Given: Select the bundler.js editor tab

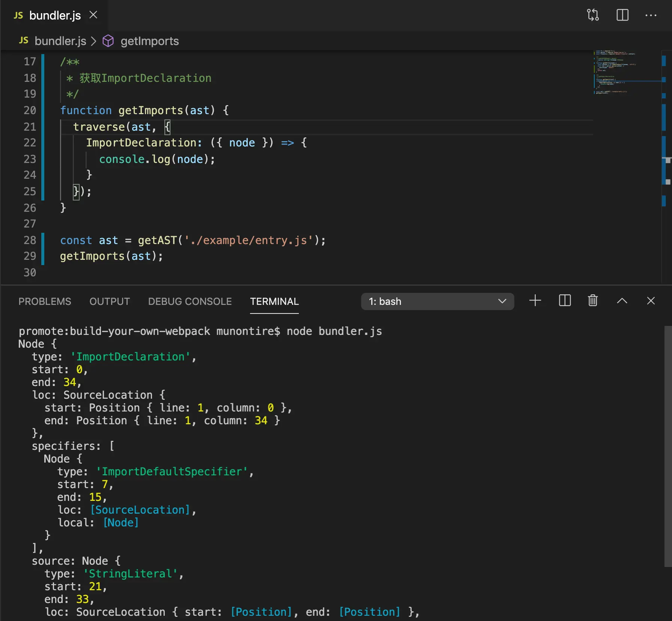Looking at the screenshot, I should [x=54, y=15].
